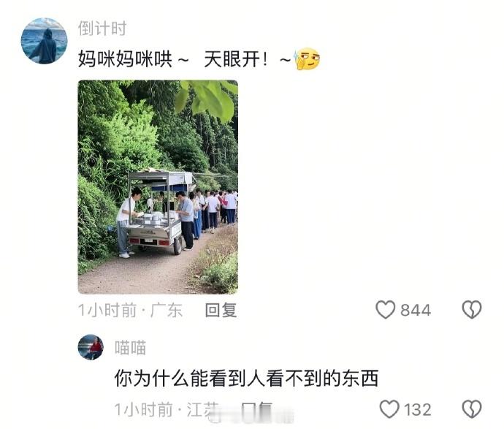Tap the 844 like count

click(416, 310)
